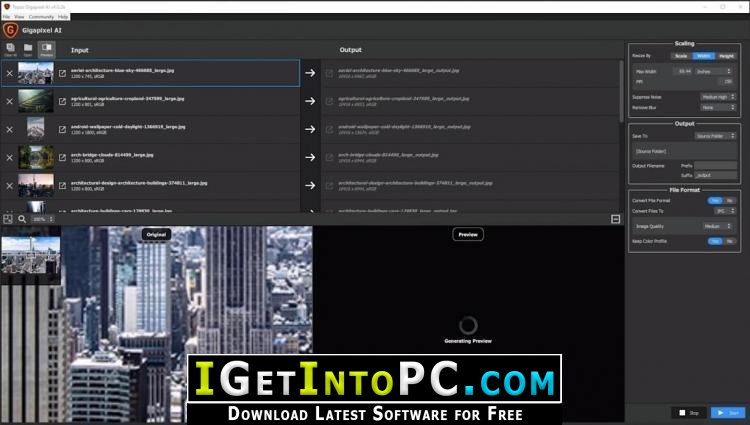
Task: Click the Original label button
Action: click(156, 234)
